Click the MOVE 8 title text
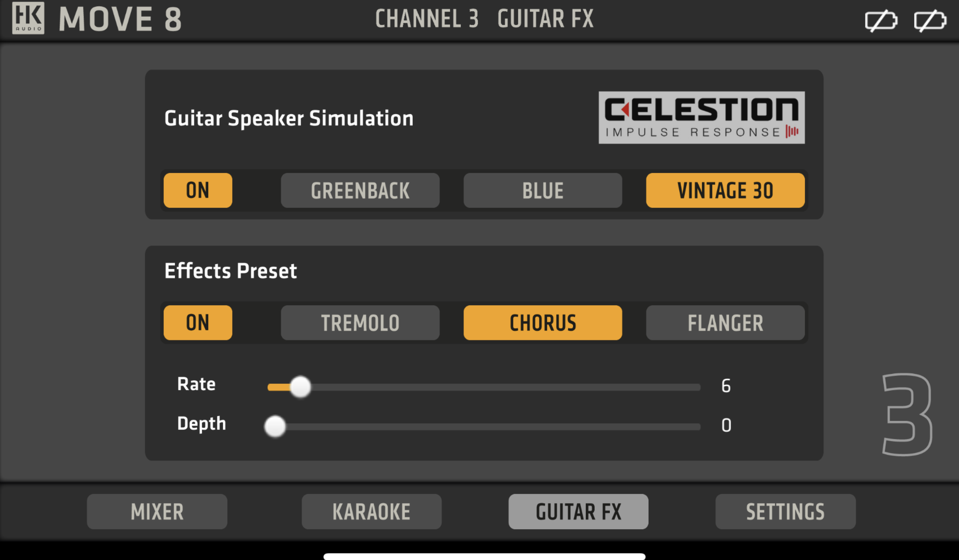This screenshot has height=560, width=959. (x=120, y=19)
